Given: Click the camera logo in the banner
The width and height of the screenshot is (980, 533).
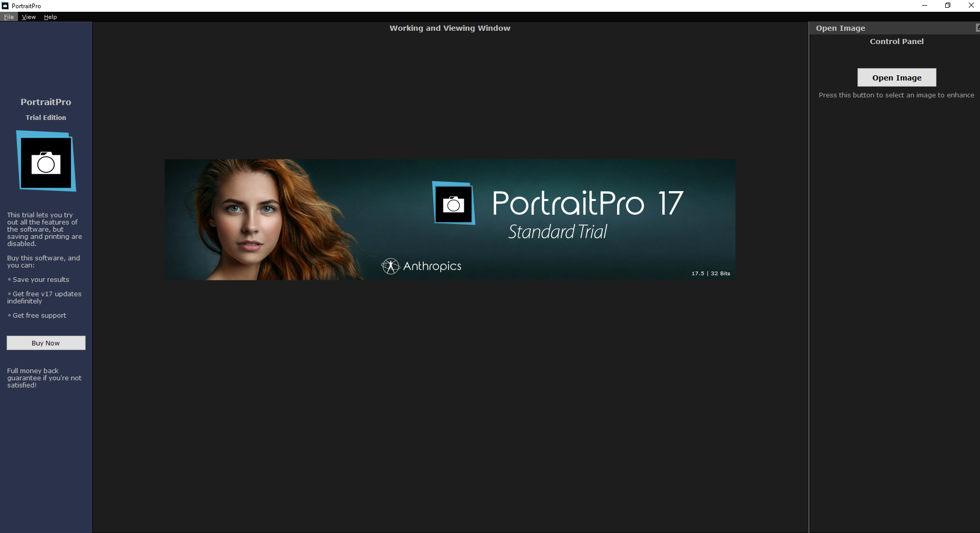Looking at the screenshot, I should click(454, 203).
